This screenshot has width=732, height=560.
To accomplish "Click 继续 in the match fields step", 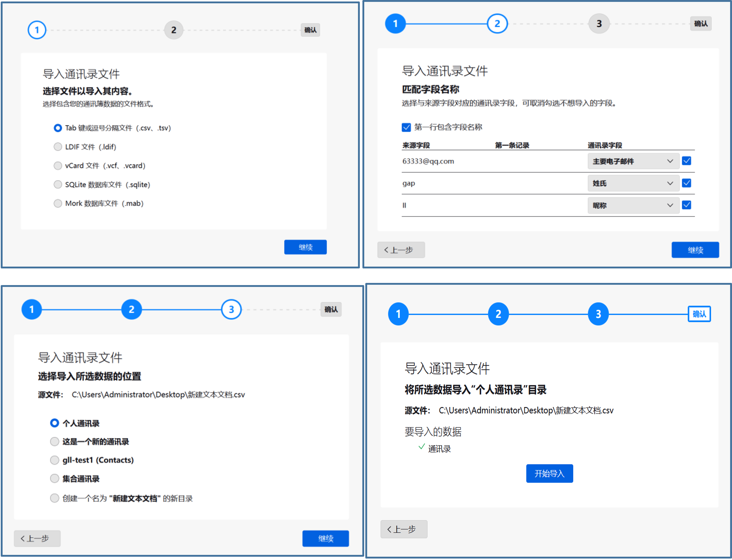I will 695,250.
